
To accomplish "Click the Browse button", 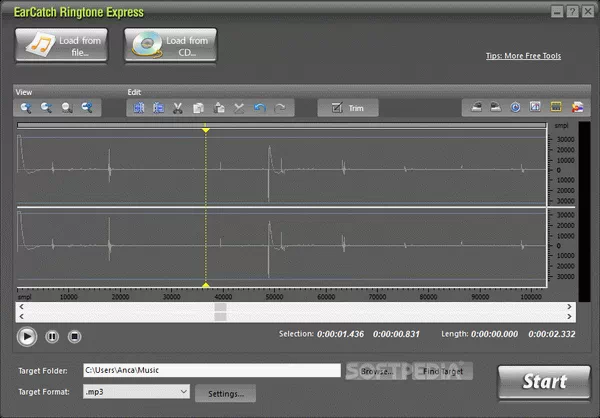I will [377, 371].
